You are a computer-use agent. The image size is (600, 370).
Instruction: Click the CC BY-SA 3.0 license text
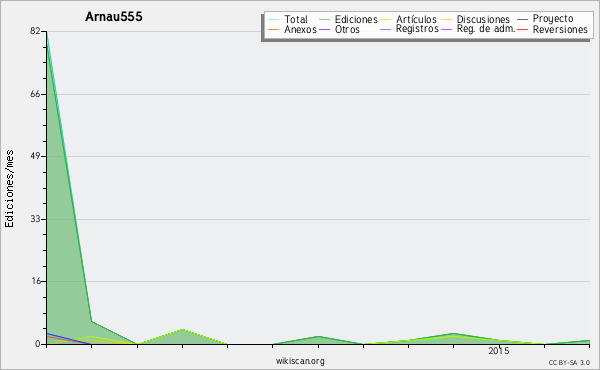tap(569, 362)
